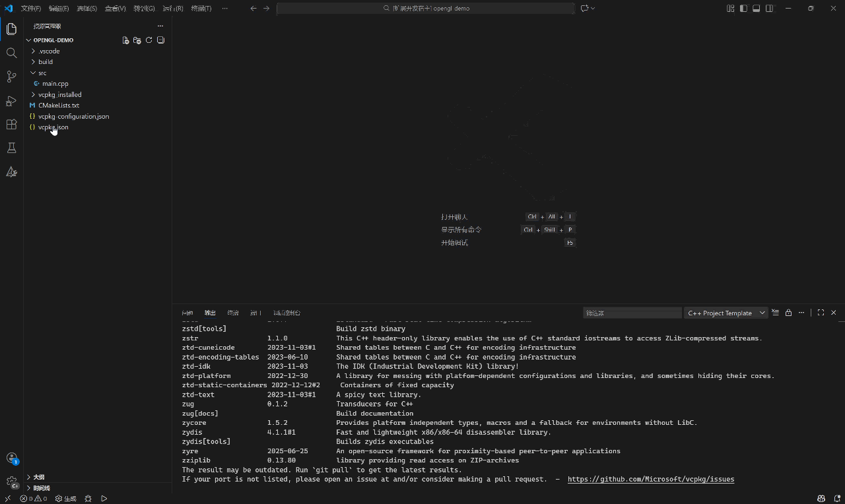Open the View (V) menu
Viewport: 845px width, 504px height.
pyautogui.click(x=115, y=8)
